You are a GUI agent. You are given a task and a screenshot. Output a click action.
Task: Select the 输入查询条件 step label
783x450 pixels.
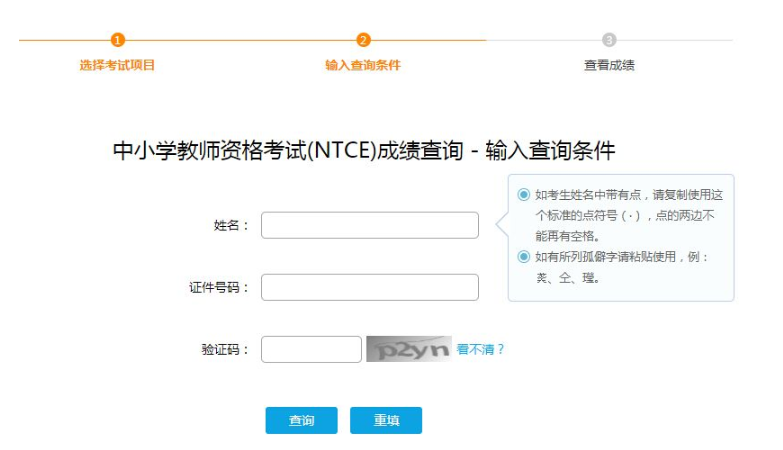coord(363,65)
